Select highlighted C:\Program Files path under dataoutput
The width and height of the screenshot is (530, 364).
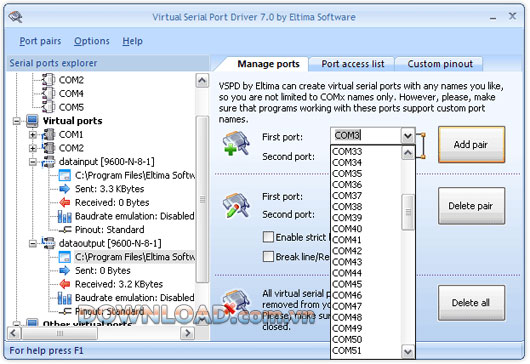tap(135, 257)
